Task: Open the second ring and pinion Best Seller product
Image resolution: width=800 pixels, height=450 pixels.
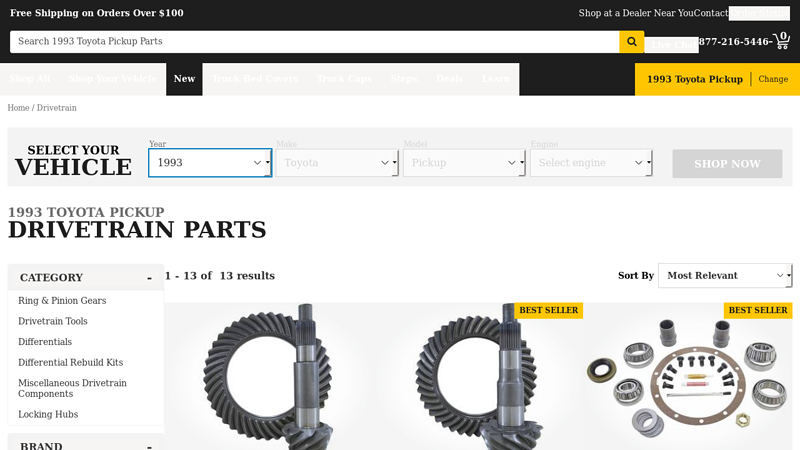Action: [x=478, y=377]
